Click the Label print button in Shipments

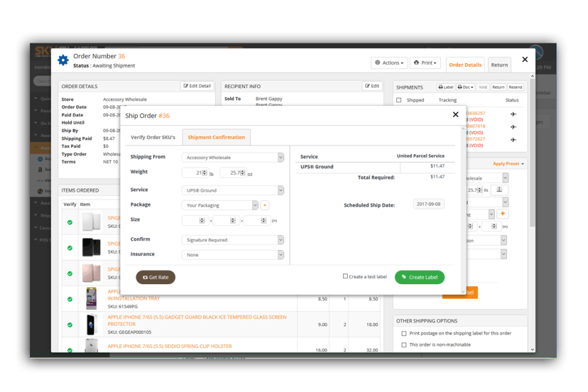coord(446,87)
